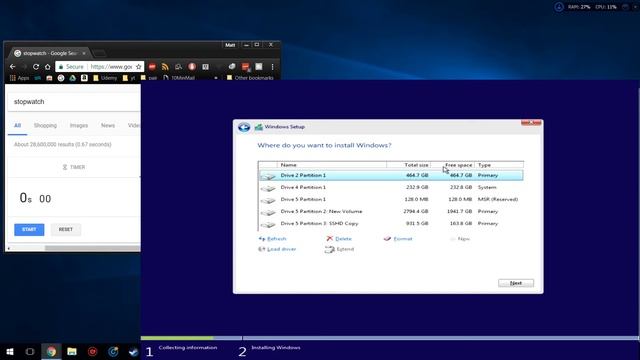
Task: Open the Matt profile button in Chrome
Action: click(x=230, y=45)
